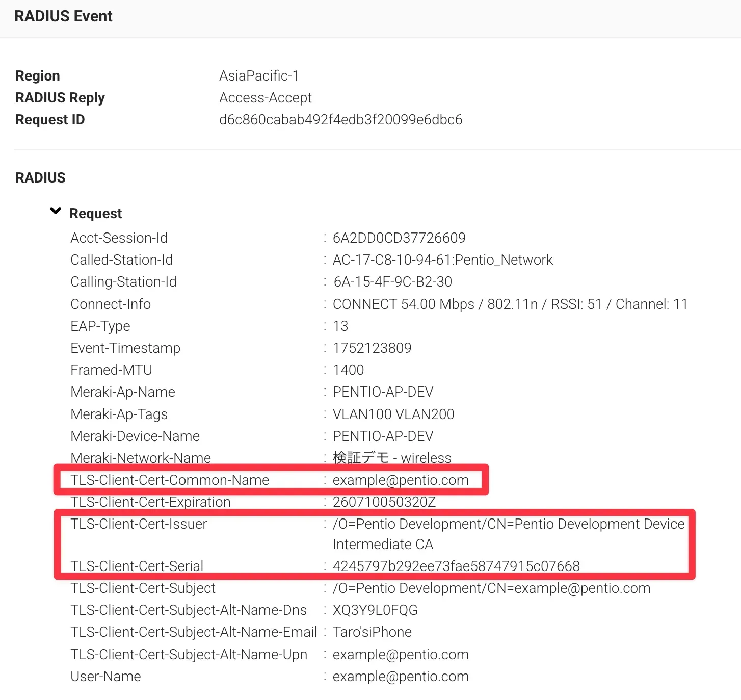
Task: Select the Event-Timestamp value 1752123809
Action: pyautogui.click(x=372, y=348)
